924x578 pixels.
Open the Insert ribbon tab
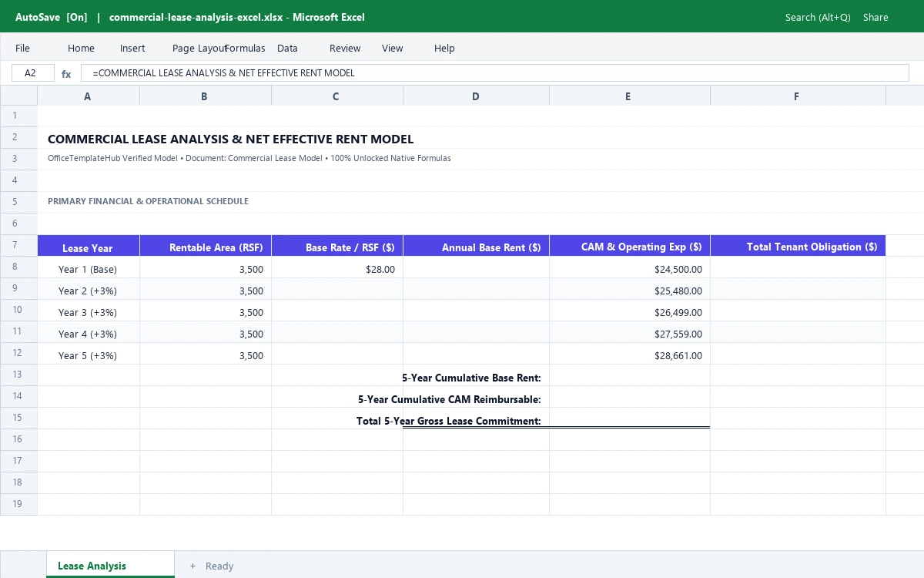coord(132,48)
